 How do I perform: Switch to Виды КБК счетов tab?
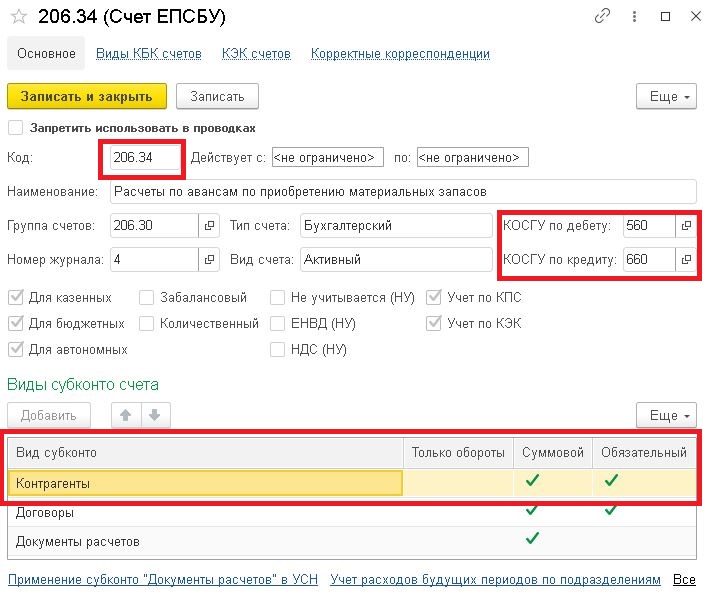click(x=148, y=53)
